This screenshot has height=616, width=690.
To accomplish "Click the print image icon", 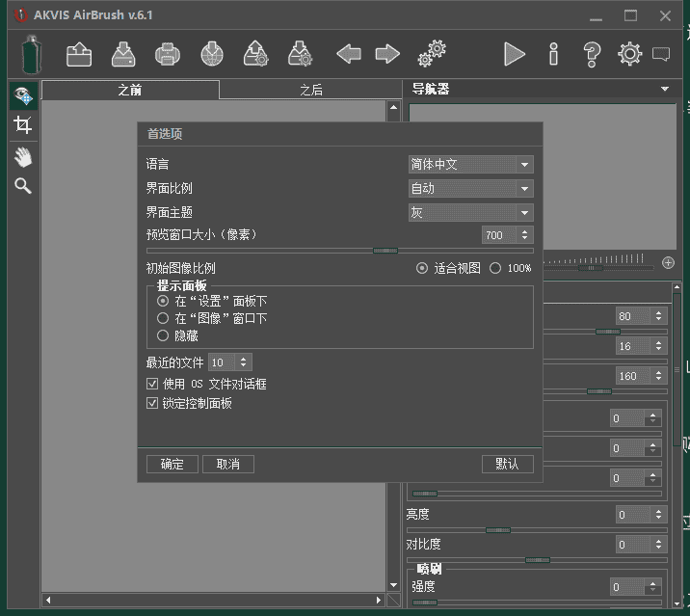I will coord(168,54).
